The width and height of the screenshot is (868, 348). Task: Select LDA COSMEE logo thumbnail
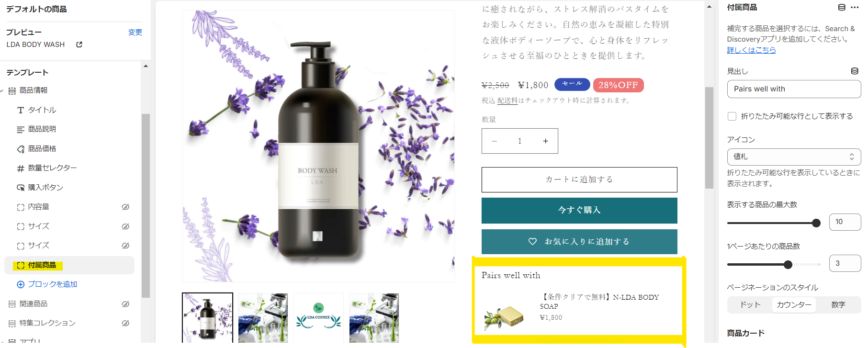coord(318,318)
